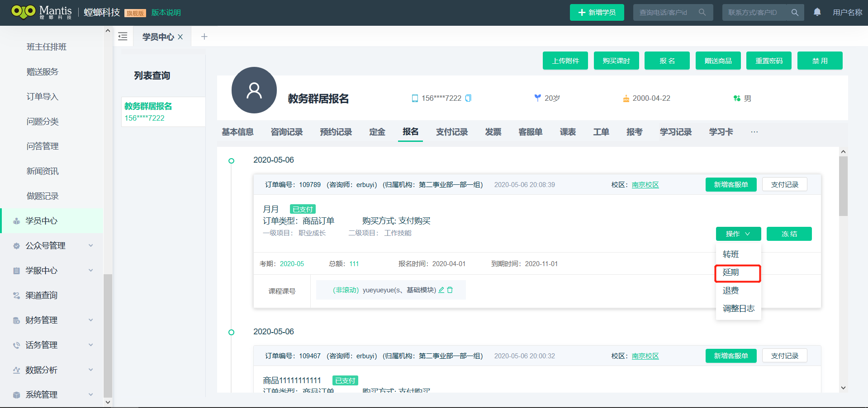Click 财务管理 sidebar icon

click(x=17, y=320)
